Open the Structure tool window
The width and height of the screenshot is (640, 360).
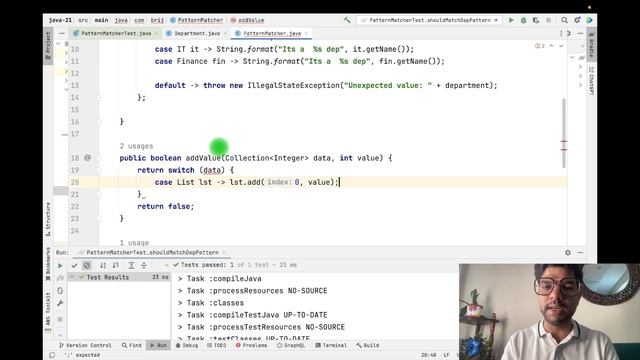[x=48, y=219]
